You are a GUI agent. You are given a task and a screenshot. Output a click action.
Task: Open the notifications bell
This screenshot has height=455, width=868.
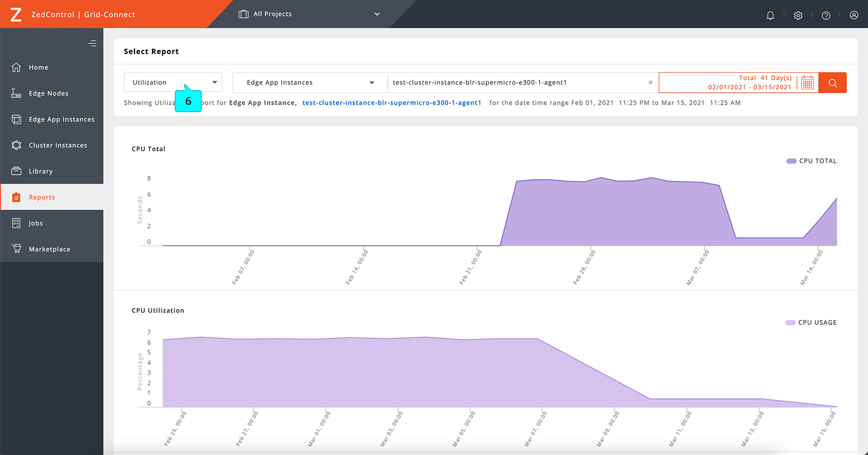pos(770,15)
